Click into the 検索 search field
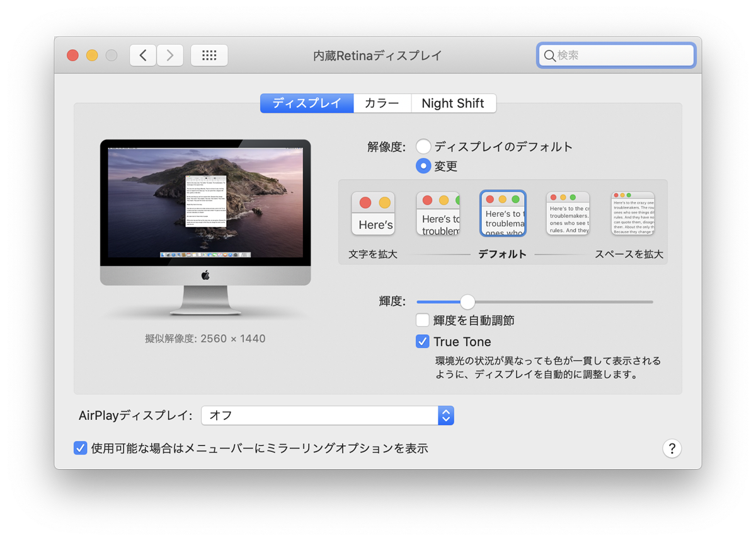The width and height of the screenshot is (756, 541). tap(616, 55)
